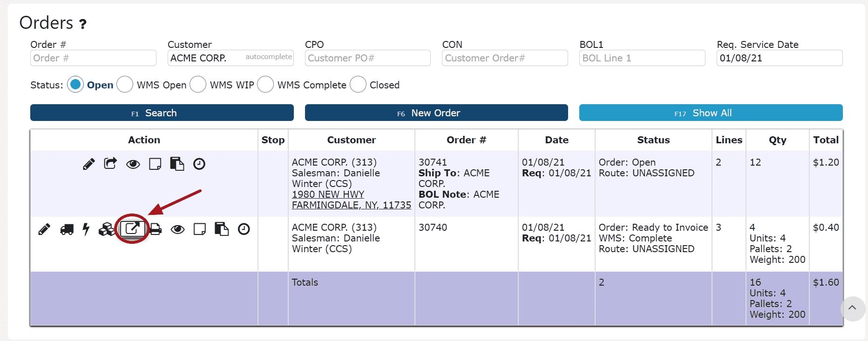The image size is (868, 341).
Task: Click the circled export icon for order 30740
Action: (x=132, y=228)
